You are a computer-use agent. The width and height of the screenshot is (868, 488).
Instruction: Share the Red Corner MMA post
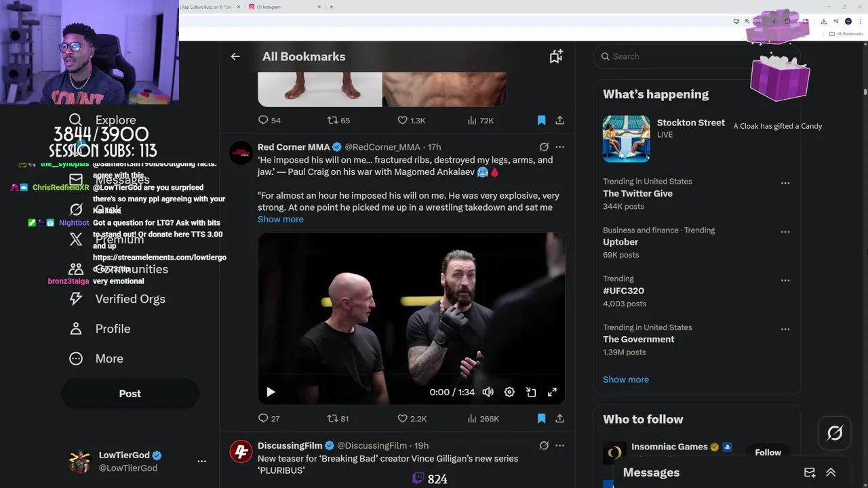click(559, 418)
